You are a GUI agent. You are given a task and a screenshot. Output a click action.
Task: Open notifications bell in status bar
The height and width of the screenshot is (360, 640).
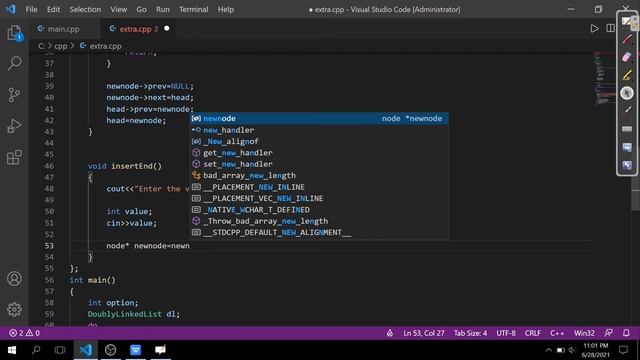[626, 333]
